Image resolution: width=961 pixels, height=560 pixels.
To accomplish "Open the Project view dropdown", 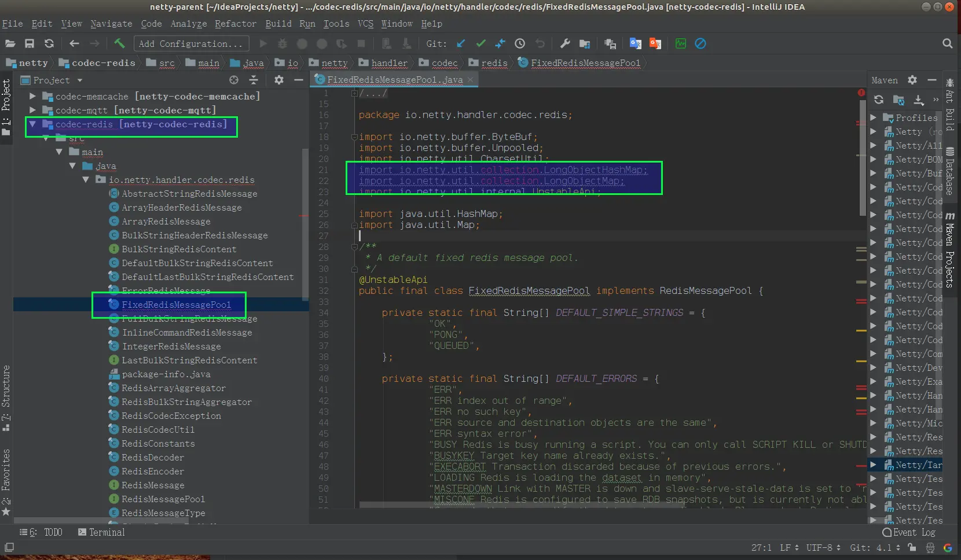I will 80,80.
